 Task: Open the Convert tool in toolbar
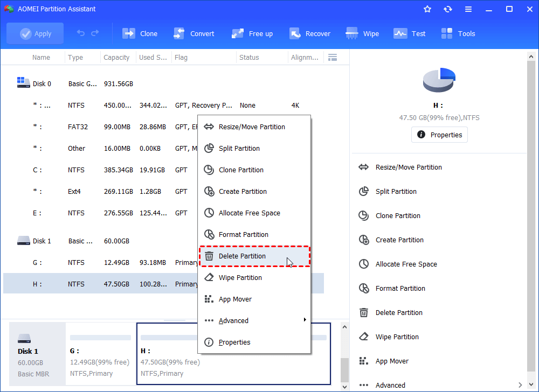[x=194, y=33]
